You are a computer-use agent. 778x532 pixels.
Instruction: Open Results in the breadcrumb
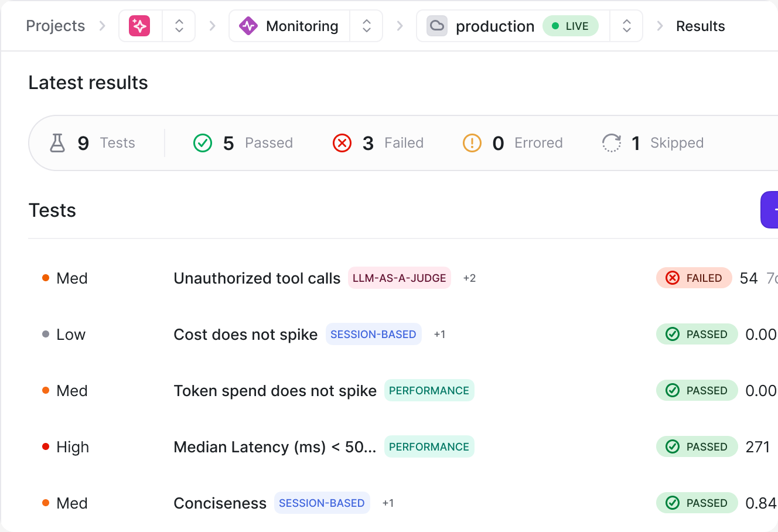700,26
